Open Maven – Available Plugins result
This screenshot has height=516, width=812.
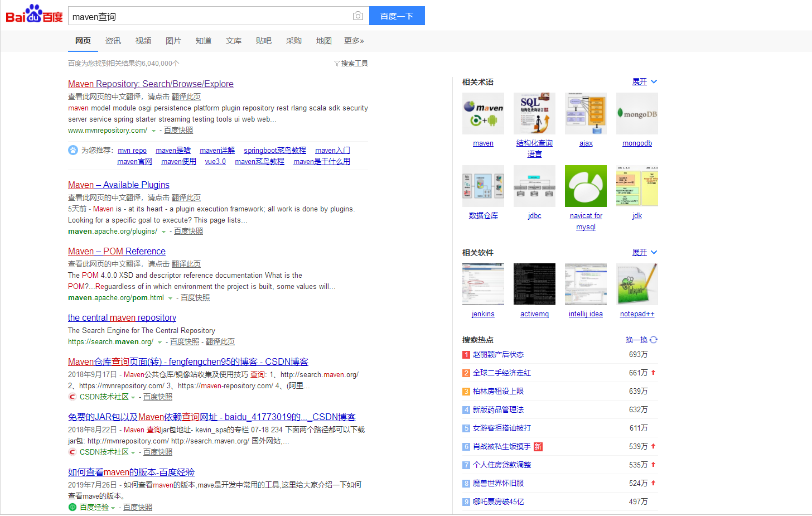point(119,185)
